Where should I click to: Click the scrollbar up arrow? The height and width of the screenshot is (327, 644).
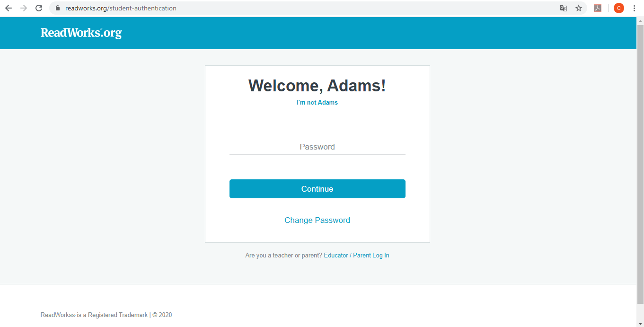(x=640, y=20)
